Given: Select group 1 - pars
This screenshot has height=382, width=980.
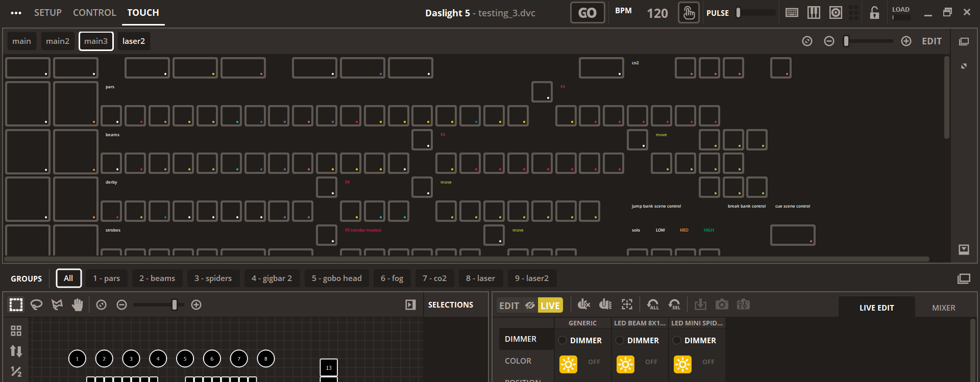Looking at the screenshot, I should pyautogui.click(x=106, y=278).
